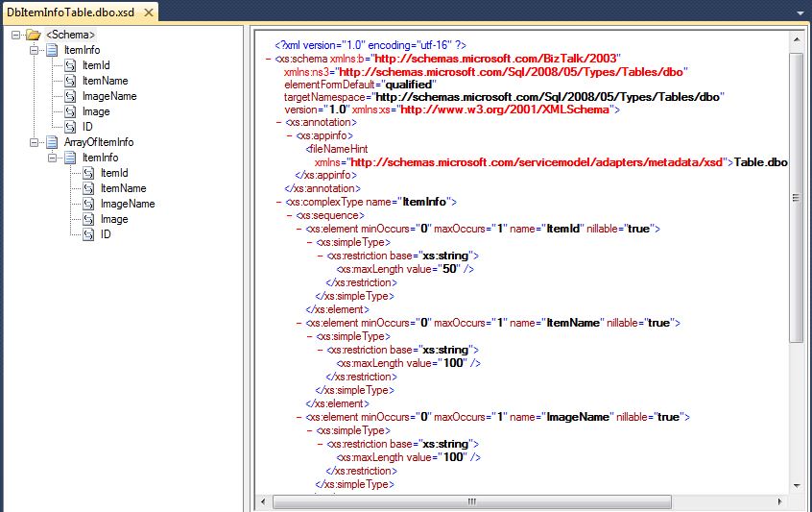Close the DbItemInfoTable.dbo.xsd tab
This screenshot has width=812, height=512.
pyautogui.click(x=149, y=12)
